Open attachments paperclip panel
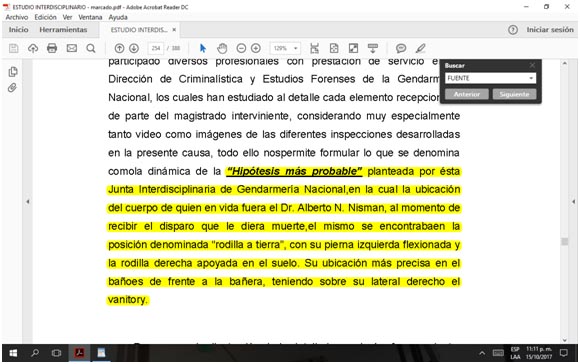 coord(13,88)
